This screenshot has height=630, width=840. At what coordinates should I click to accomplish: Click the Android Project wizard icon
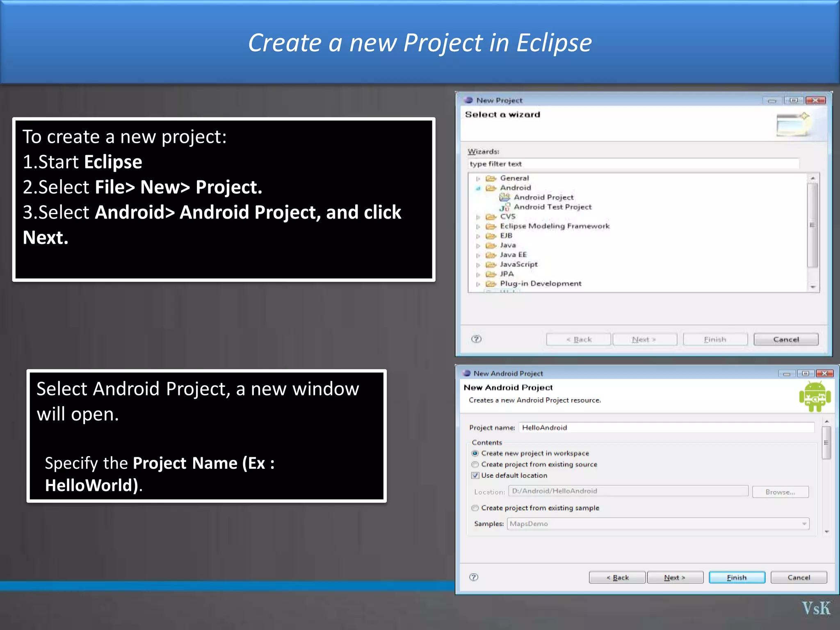pyautogui.click(x=504, y=197)
